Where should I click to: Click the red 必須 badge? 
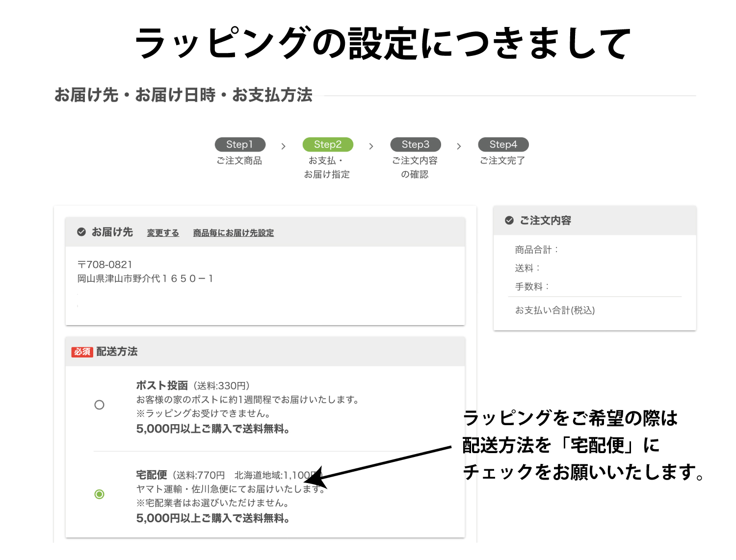click(82, 352)
